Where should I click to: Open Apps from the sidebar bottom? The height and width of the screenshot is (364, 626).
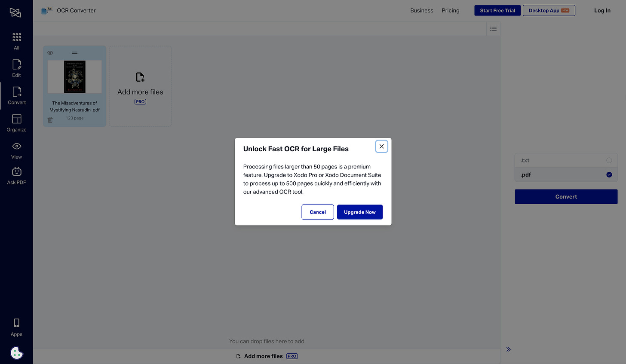click(x=16, y=327)
